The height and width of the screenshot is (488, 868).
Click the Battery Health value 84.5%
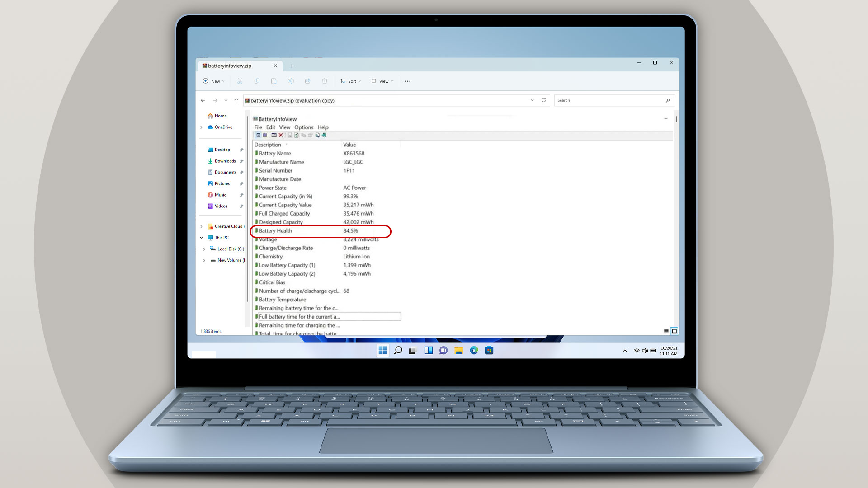point(350,230)
